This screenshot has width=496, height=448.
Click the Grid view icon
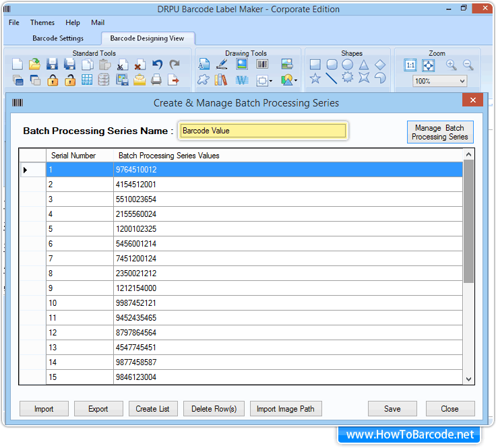point(87,80)
